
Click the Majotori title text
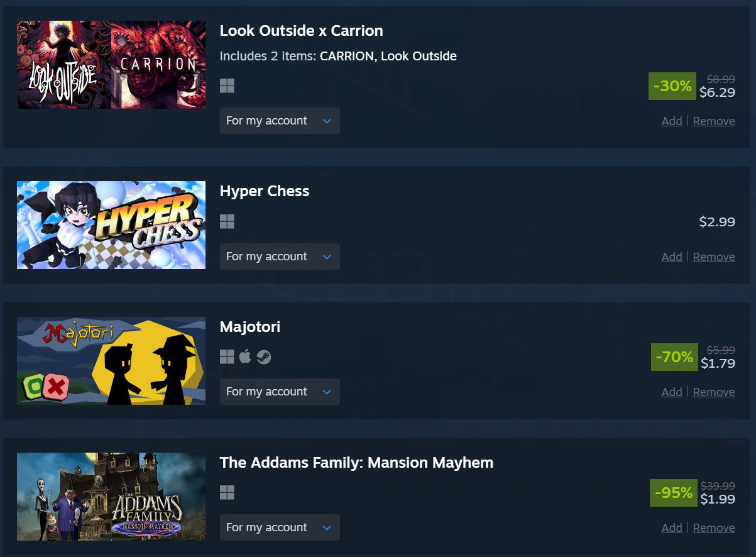250,327
